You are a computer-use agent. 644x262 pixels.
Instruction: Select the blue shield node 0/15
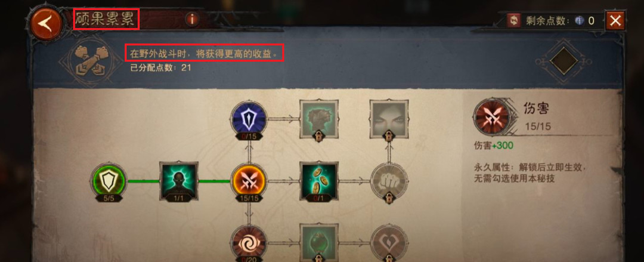tap(249, 119)
